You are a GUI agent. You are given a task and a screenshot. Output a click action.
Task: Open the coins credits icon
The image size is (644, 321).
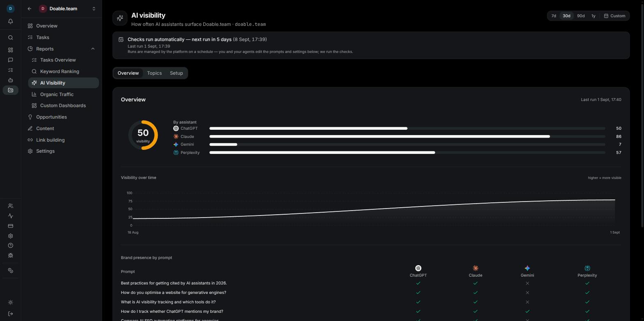(11, 271)
